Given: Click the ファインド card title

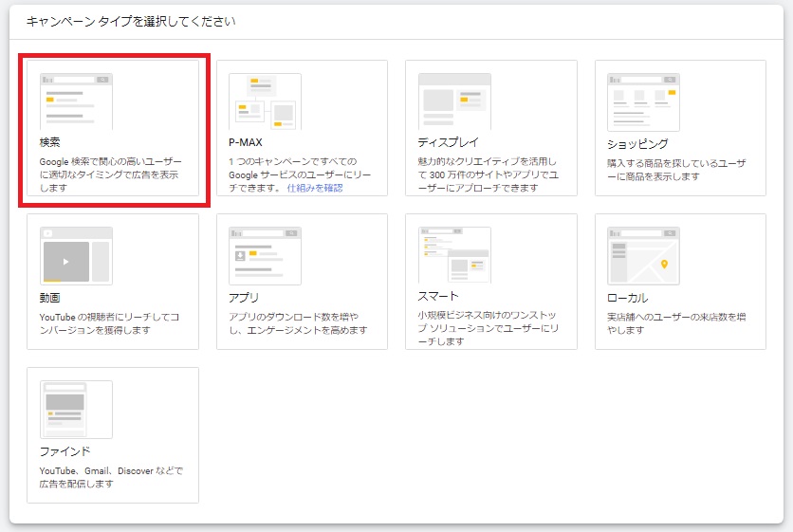Looking at the screenshot, I should click(65, 451).
